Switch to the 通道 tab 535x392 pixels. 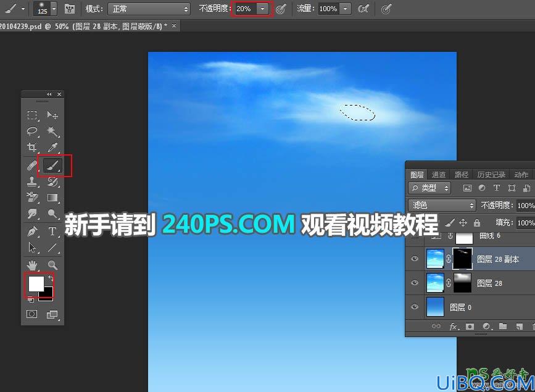click(x=439, y=175)
